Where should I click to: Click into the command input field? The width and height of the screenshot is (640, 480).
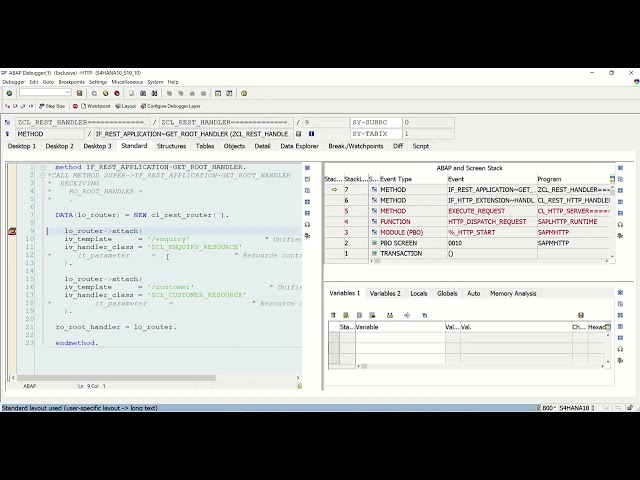pos(42,93)
